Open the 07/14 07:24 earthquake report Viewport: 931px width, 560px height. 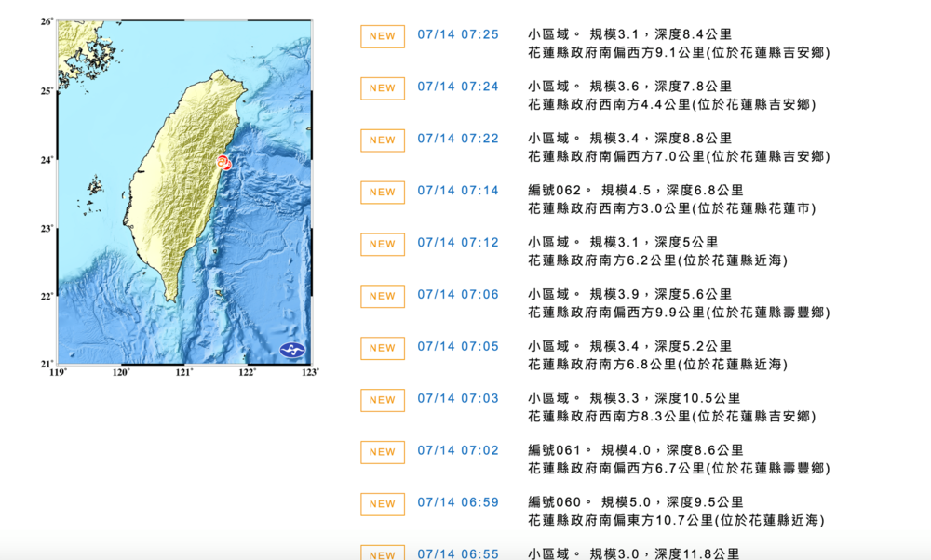(x=458, y=87)
